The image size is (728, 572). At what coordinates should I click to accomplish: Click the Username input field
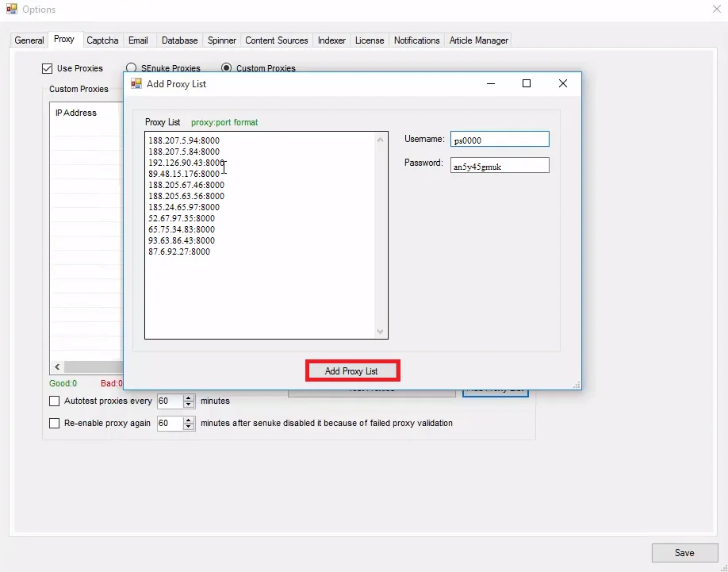pos(499,140)
